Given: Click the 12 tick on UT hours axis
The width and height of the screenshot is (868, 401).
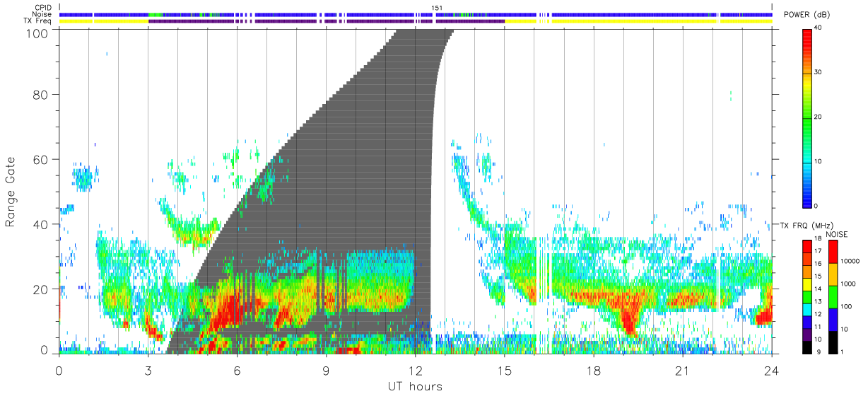Looking at the screenshot, I should point(415,371).
